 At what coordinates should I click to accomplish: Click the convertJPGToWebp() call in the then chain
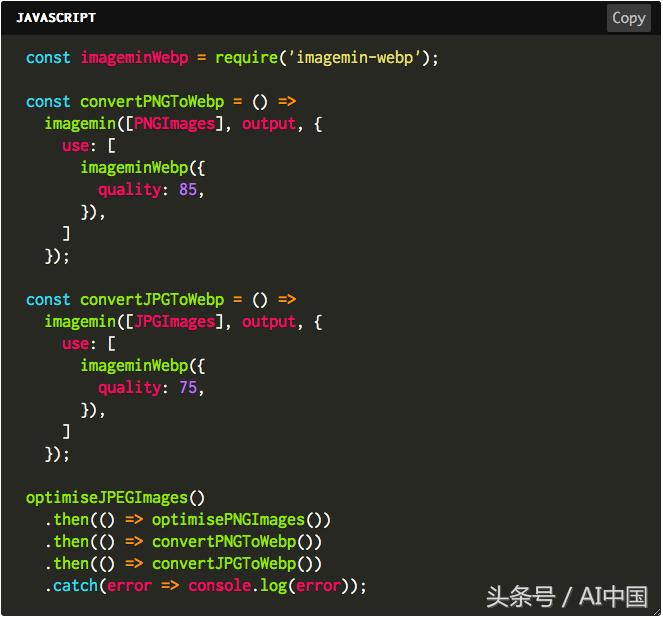click(x=233, y=564)
